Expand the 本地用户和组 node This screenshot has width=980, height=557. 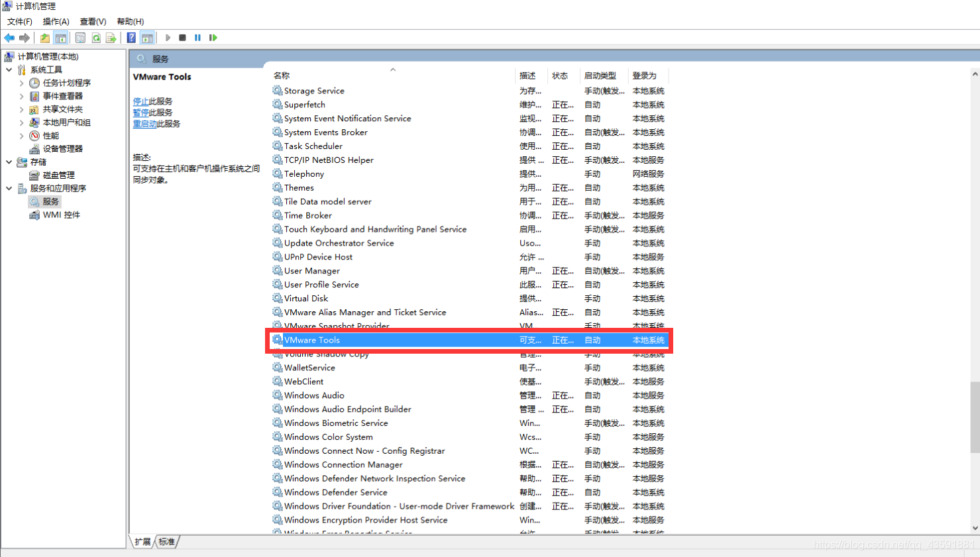click(21, 123)
